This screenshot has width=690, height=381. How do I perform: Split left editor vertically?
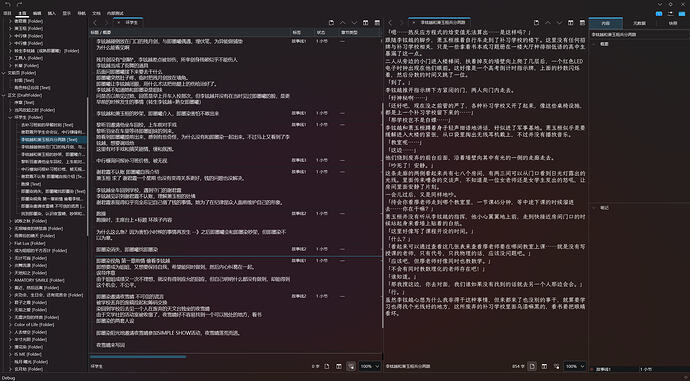[366, 22]
